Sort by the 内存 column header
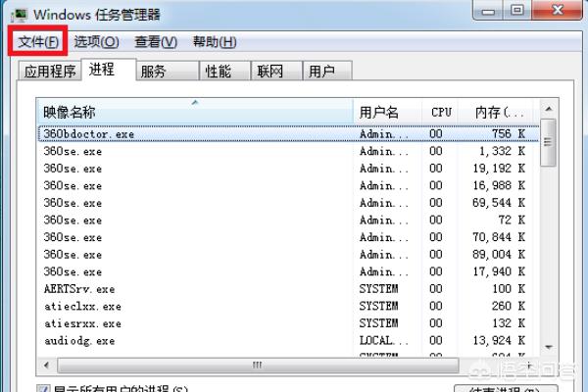Viewport: 588px width, 392px height. (499, 112)
